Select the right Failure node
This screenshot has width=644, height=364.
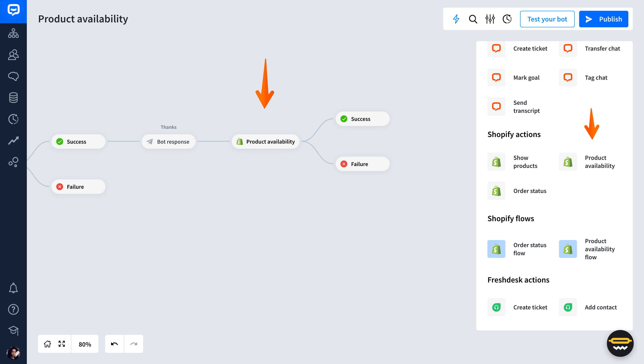click(x=362, y=164)
